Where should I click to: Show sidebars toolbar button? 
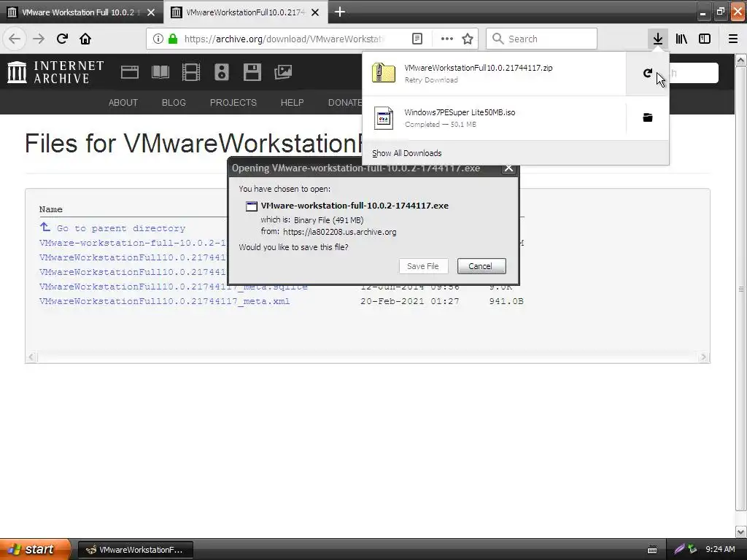click(705, 39)
